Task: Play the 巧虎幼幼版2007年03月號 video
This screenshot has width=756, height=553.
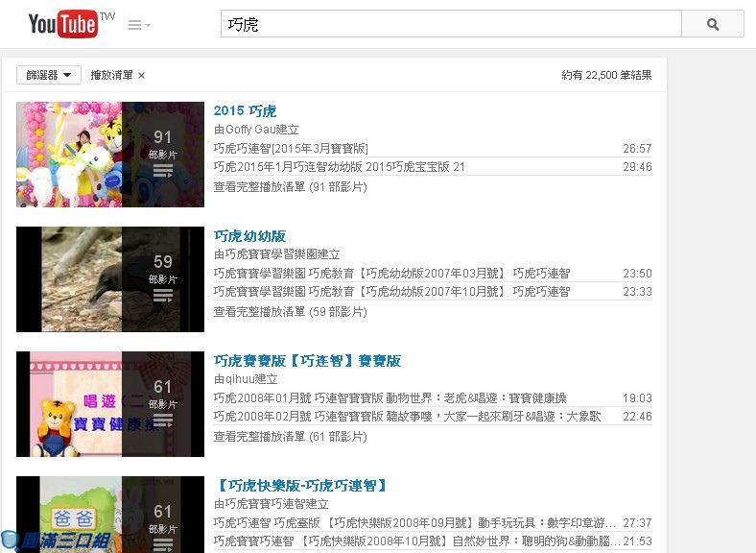Action: coord(392,273)
